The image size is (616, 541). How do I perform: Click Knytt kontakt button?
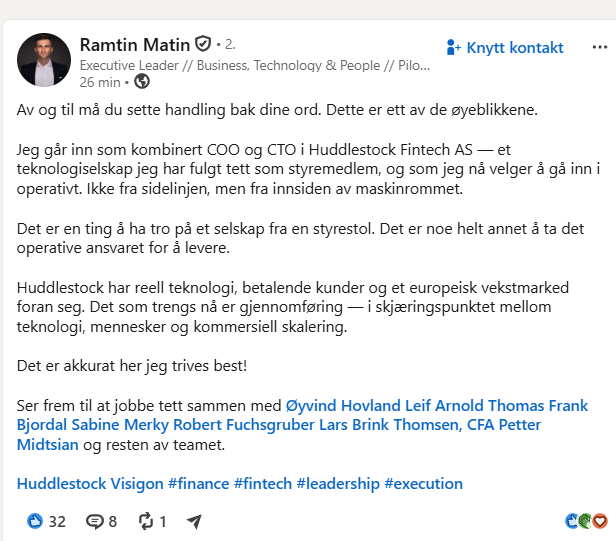tap(505, 48)
